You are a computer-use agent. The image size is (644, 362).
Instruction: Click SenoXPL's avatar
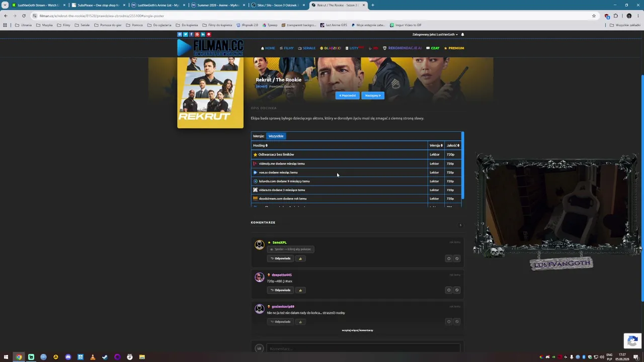click(259, 245)
